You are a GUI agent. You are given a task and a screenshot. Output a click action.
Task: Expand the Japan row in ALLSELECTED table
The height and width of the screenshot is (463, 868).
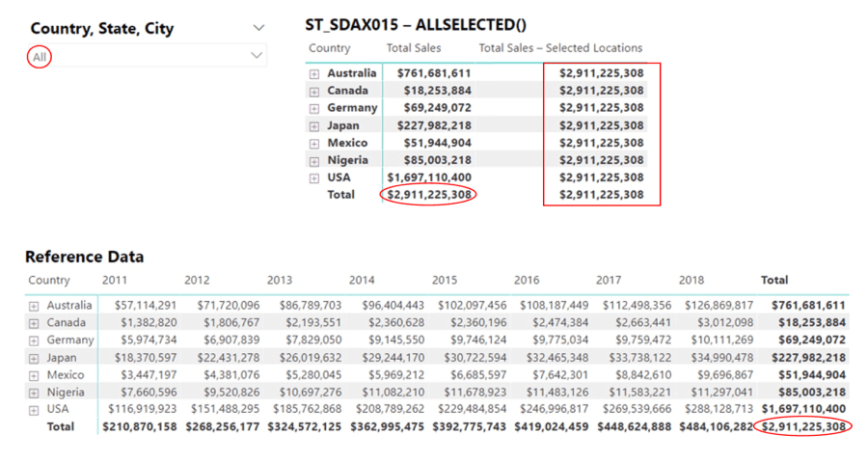click(x=313, y=125)
